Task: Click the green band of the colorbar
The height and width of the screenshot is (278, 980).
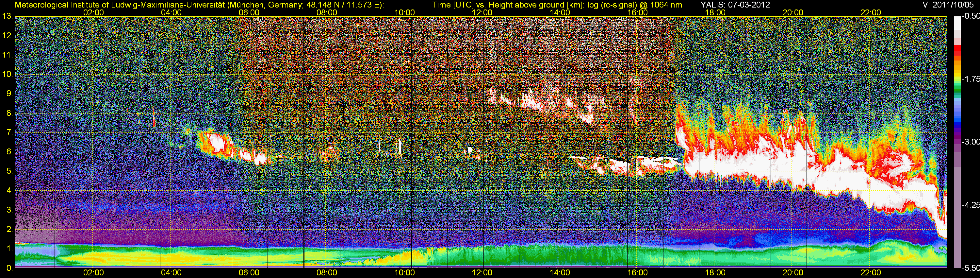Action: click(x=957, y=91)
